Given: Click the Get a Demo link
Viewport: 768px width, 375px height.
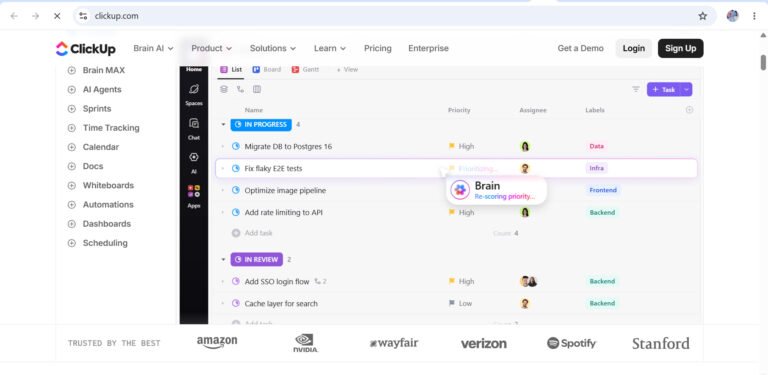Looking at the screenshot, I should tap(580, 48).
